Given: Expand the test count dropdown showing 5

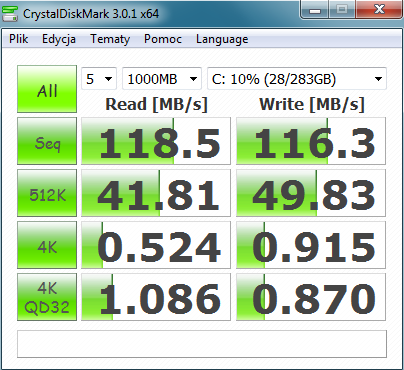Looking at the screenshot, I should 99,79.
